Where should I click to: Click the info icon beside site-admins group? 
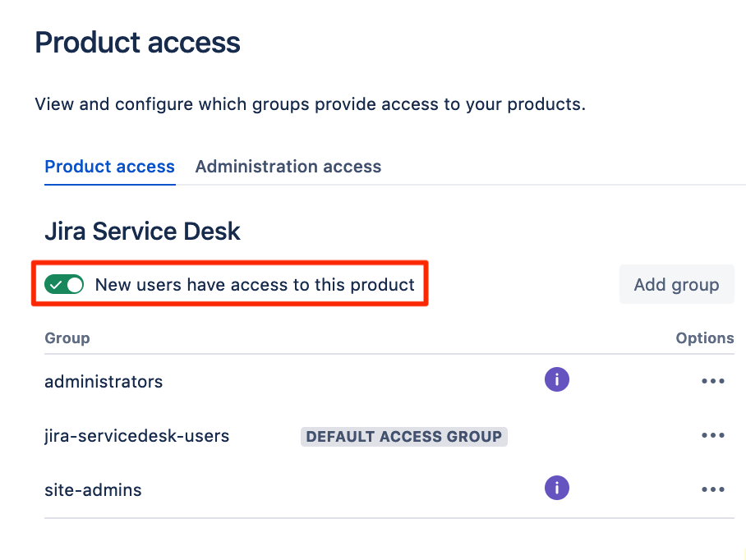tap(556, 488)
